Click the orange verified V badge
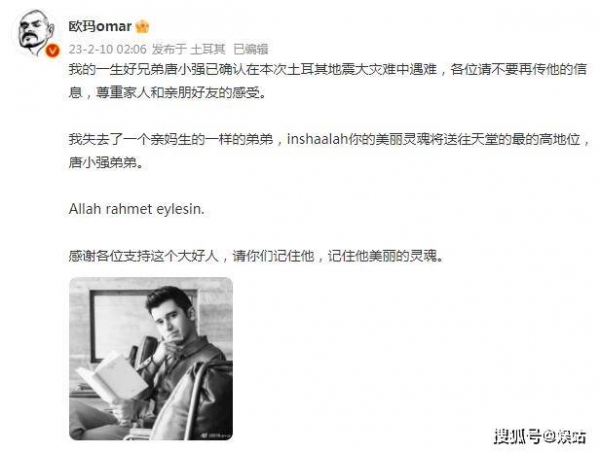The height and width of the screenshot is (453, 600). 52,51
